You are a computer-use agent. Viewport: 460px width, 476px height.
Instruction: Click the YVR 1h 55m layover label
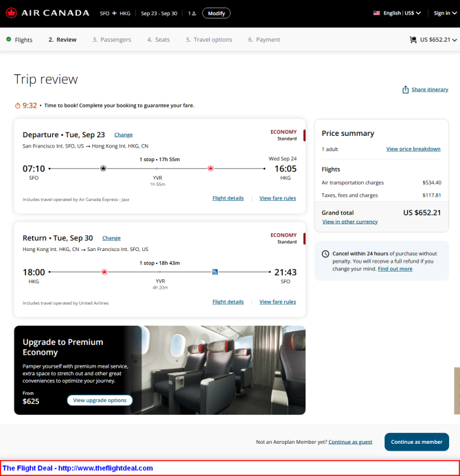[x=157, y=180]
